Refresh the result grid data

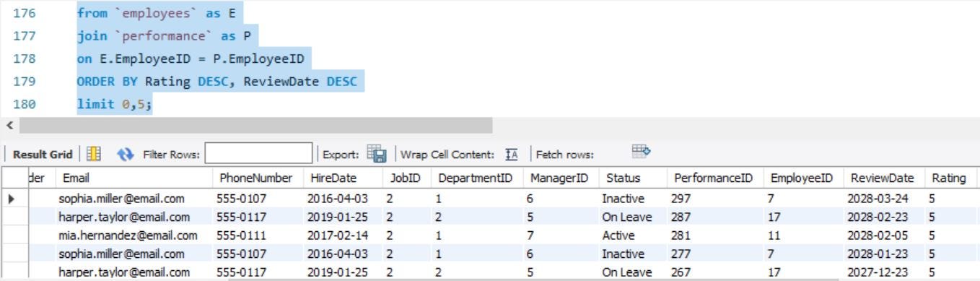click(x=126, y=154)
